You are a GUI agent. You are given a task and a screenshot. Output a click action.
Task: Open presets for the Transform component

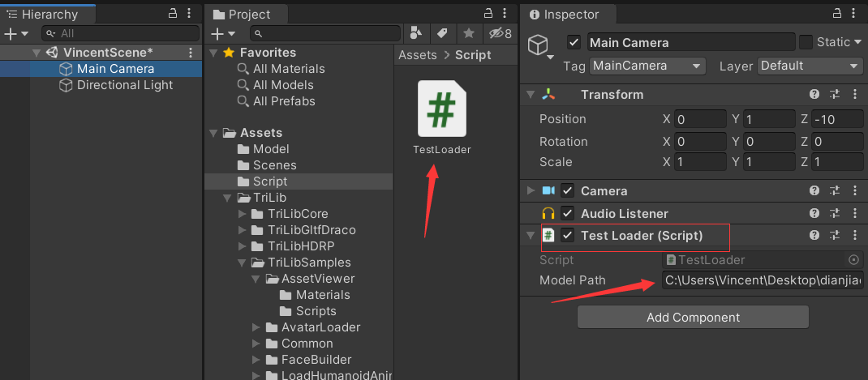pos(835,95)
